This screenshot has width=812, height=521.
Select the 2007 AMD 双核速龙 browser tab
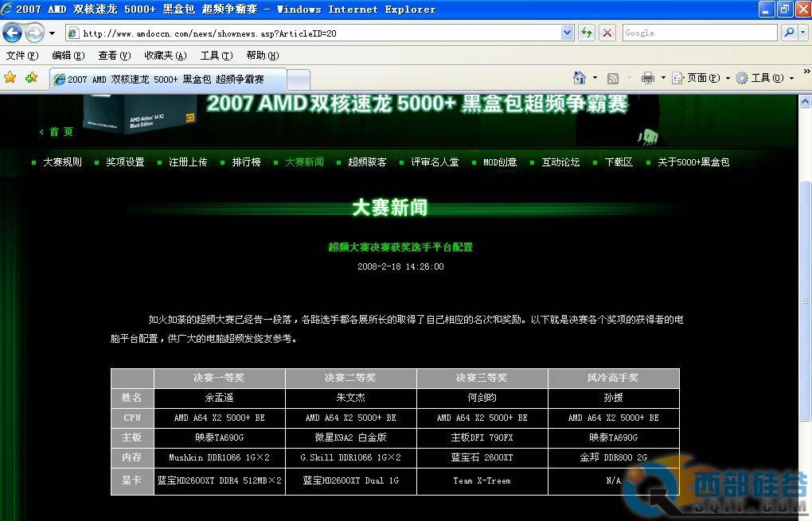[168, 80]
